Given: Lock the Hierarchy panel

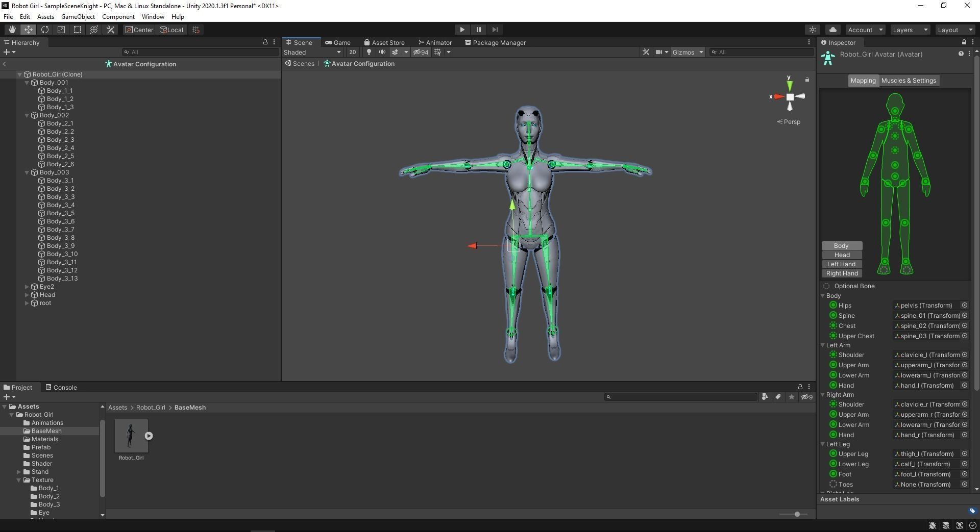Looking at the screenshot, I should [x=265, y=42].
